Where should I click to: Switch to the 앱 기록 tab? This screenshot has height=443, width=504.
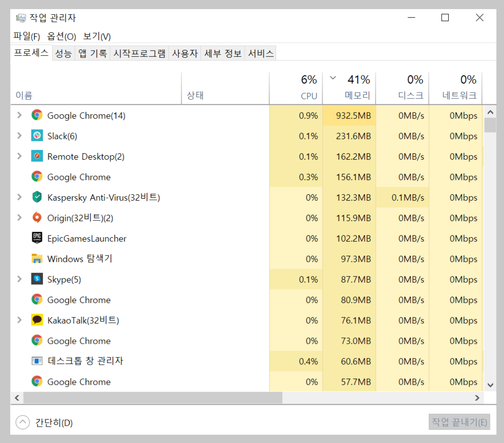coord(93,53)
